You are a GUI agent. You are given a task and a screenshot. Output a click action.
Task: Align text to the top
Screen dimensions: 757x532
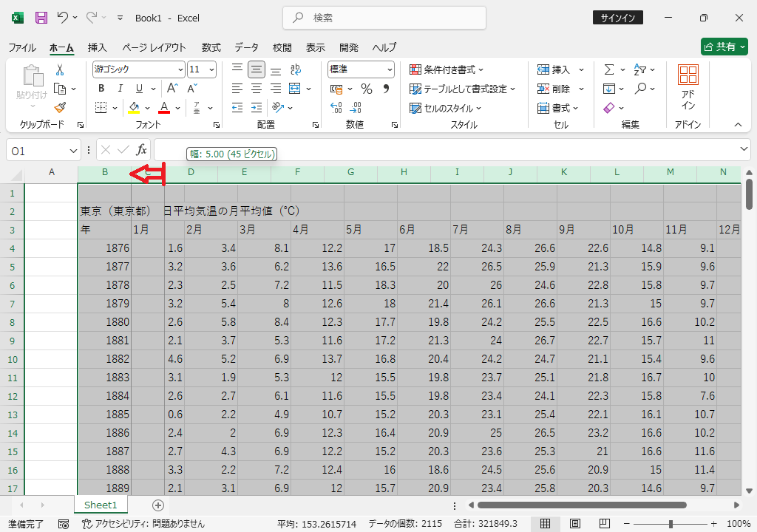click(237, 69)
